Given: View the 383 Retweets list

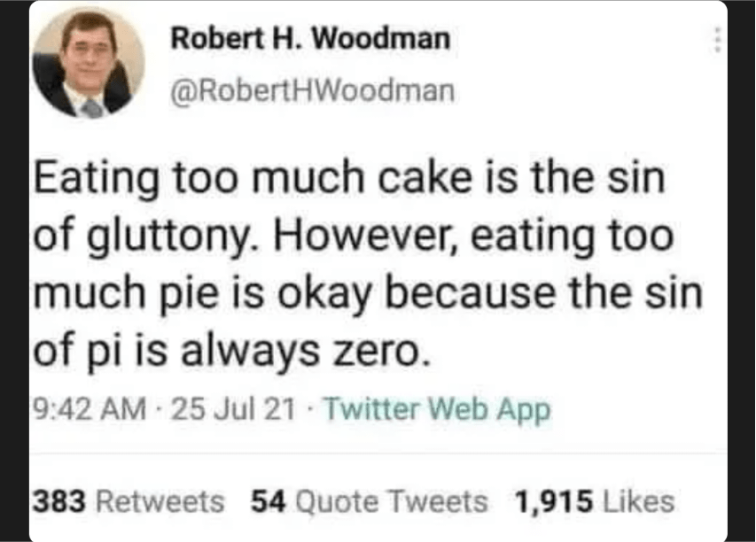Looking at the screenshot, I should pyautogui.click(x=129, y=502).
